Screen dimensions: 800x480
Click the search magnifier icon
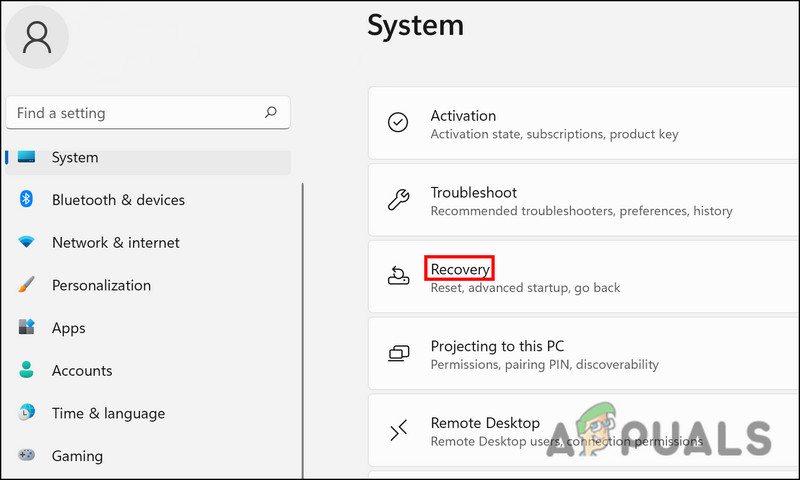(270, 113)
